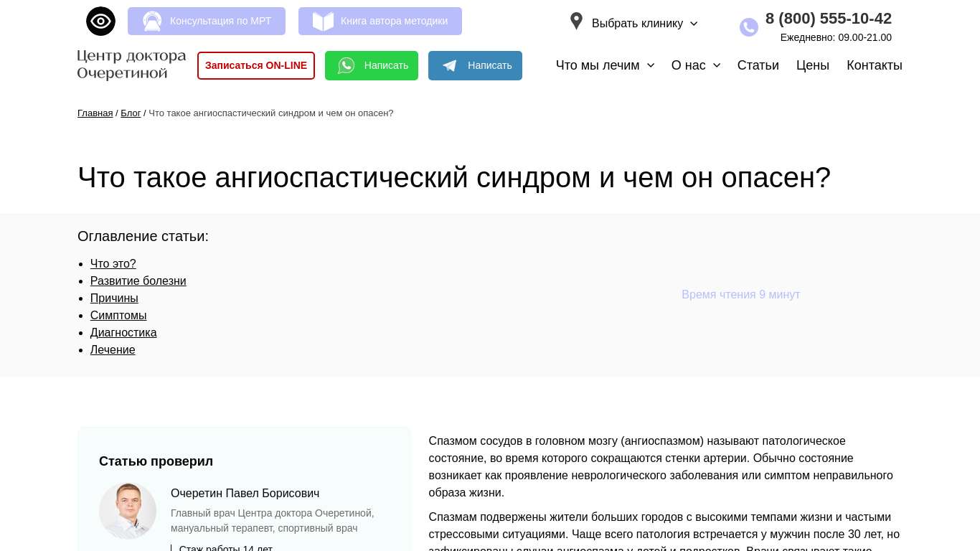Expand the Что мы лечим menu
This screenshot has width=980, height=551.
605,65
